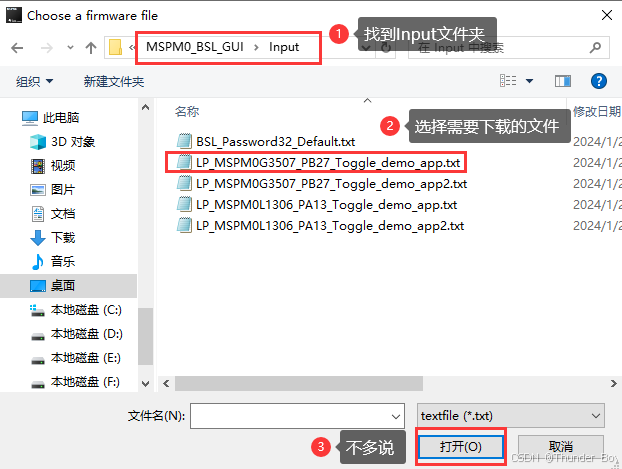
Task: Open the view options dropdown arrow
Action: tap(529, 81)
